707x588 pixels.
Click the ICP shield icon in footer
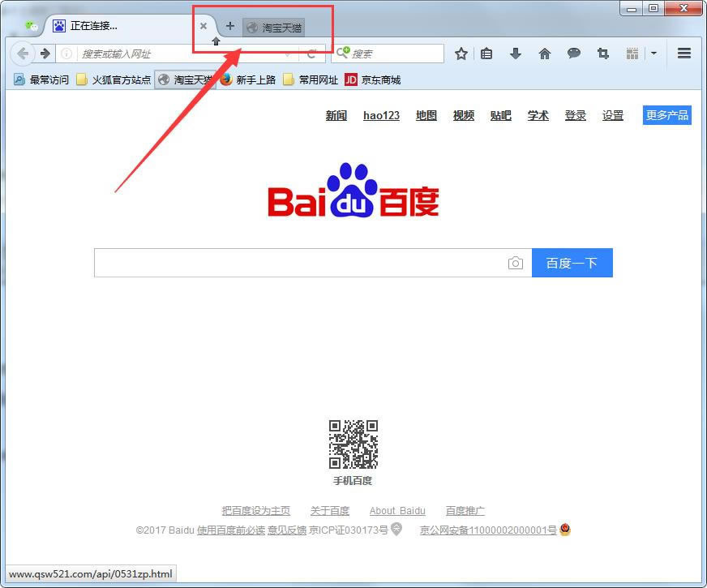point(396,529)
